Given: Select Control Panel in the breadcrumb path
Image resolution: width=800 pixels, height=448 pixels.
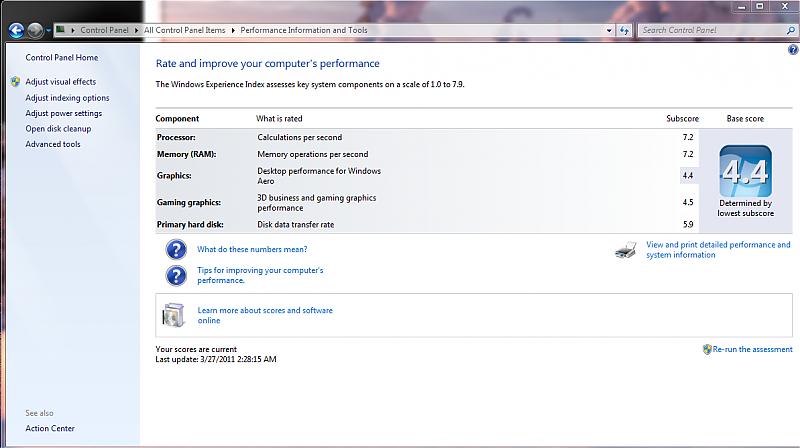Looking at the screenshot, I should (103, 30).
